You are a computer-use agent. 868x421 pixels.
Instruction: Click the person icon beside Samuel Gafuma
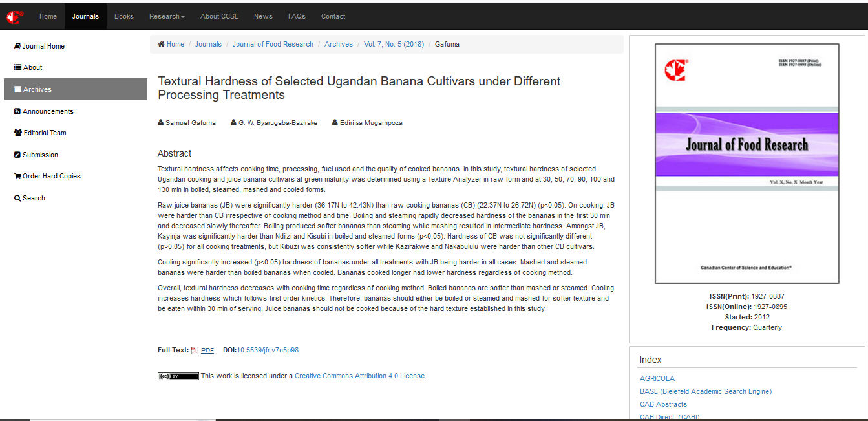[160, 122]
